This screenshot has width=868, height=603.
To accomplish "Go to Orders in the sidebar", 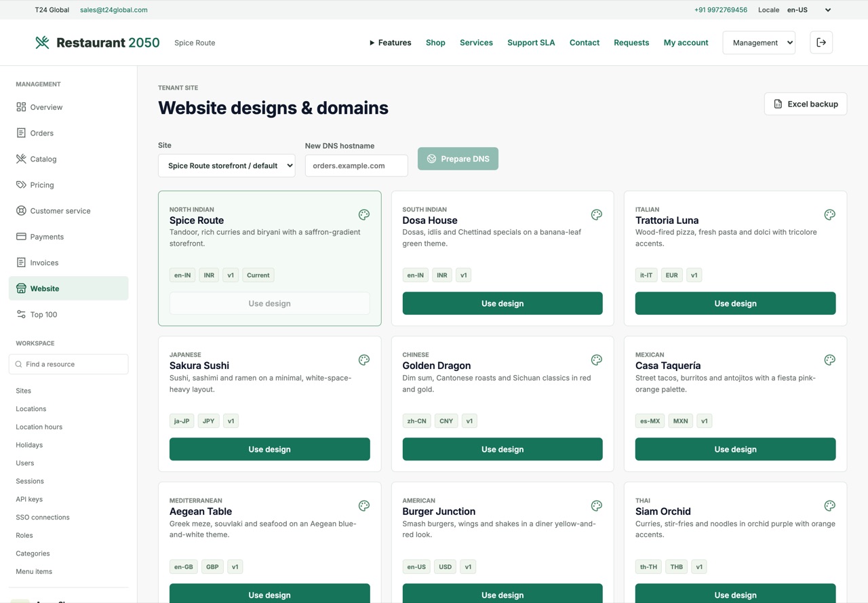I will point(68,133).
